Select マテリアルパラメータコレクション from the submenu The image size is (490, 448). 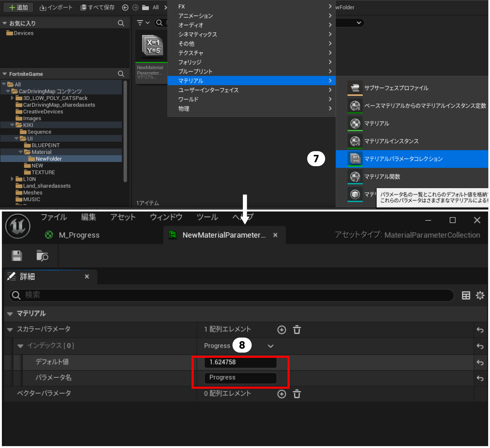(x=403, y=159)
